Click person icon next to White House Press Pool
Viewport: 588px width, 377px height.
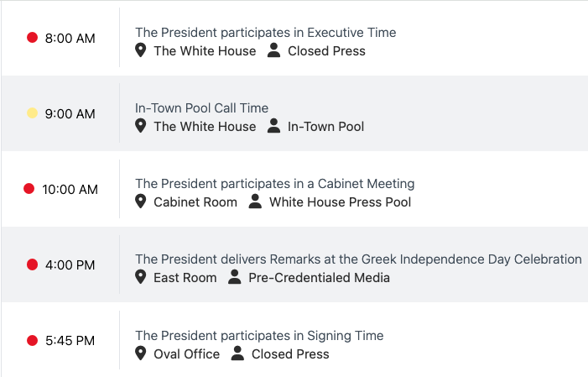click(255, 202)
